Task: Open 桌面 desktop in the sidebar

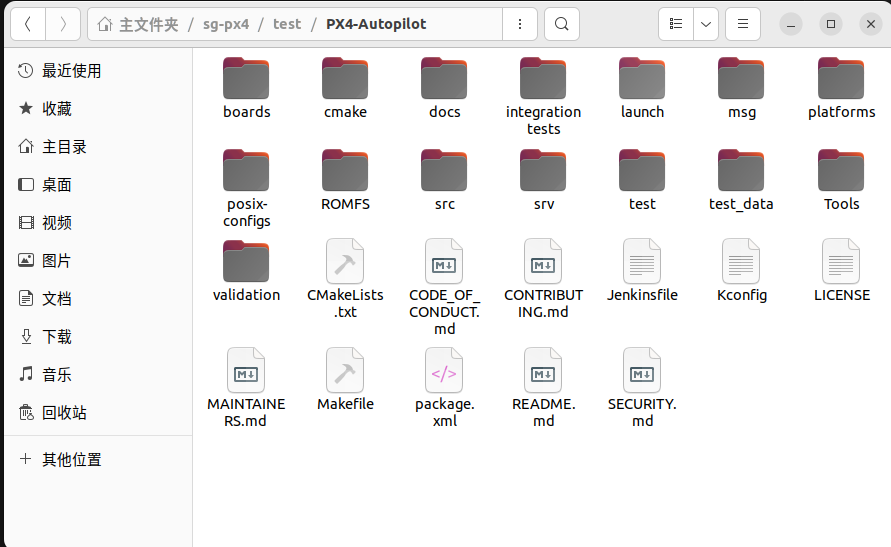Action: 98,185
